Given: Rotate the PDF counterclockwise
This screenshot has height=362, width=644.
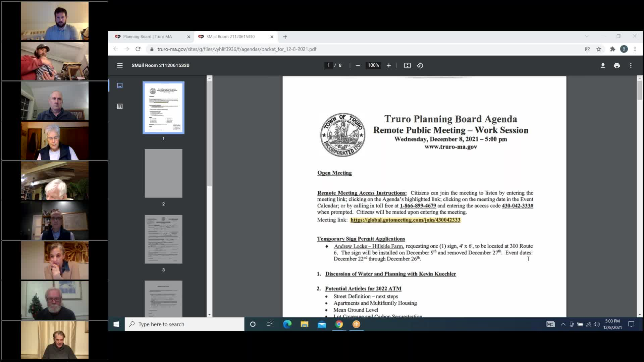Looking at the screenshot, I should (x=420, y=65).
